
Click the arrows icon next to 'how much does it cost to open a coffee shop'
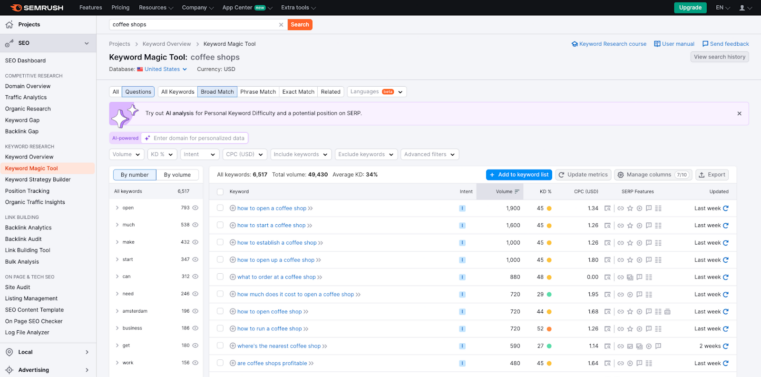tap(358, 295)
